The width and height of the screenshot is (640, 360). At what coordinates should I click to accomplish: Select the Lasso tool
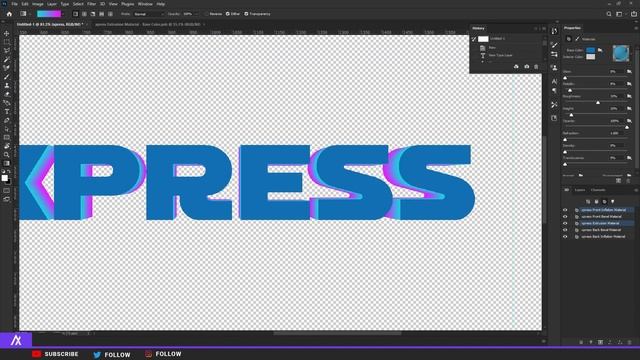[7, 51]
